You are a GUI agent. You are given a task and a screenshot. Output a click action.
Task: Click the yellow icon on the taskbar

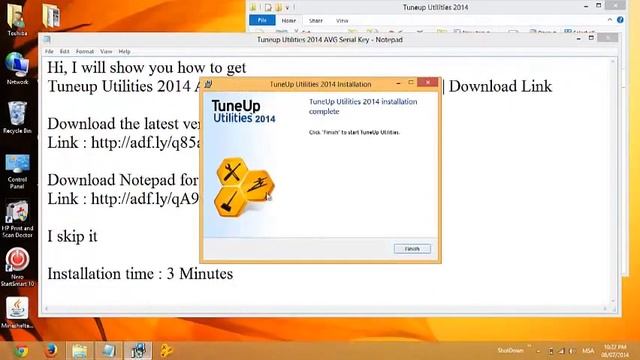(x=166, y=351)
